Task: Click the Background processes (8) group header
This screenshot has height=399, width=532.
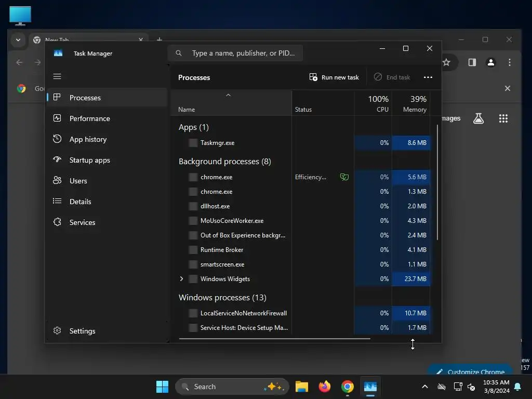Action: 225,162
